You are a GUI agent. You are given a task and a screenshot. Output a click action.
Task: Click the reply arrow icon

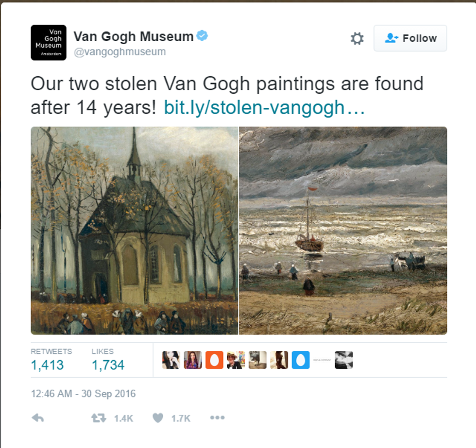pos(38,418)
